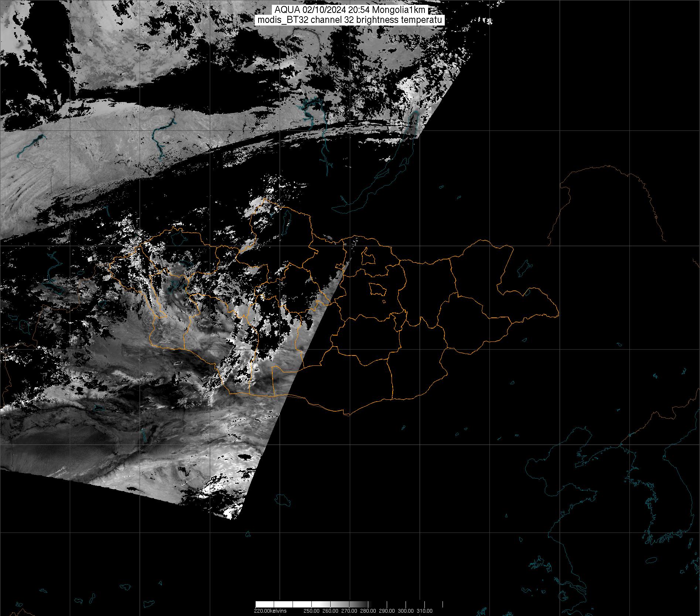Click the '280.00' colorbar label
700x616 pixels.
(368, 611)
